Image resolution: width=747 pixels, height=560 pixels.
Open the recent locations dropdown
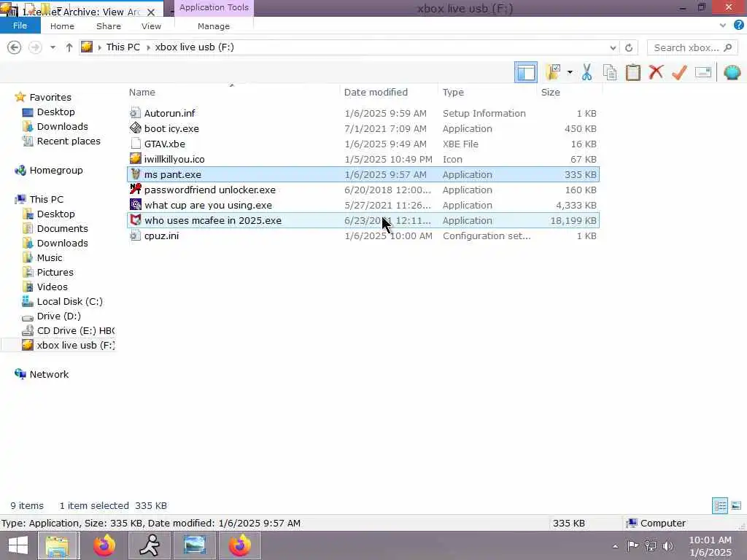click(53, 47)
